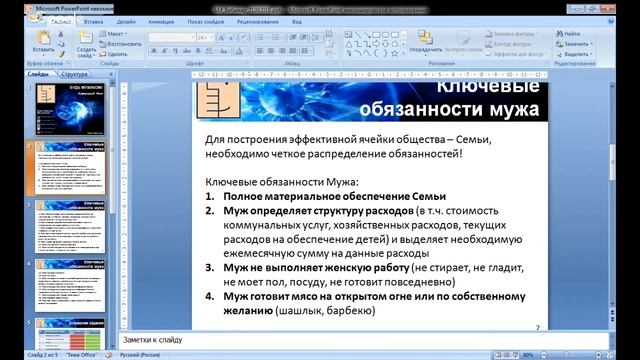Open the Рецензирование (Review) ribbon tab

point(258,22)
